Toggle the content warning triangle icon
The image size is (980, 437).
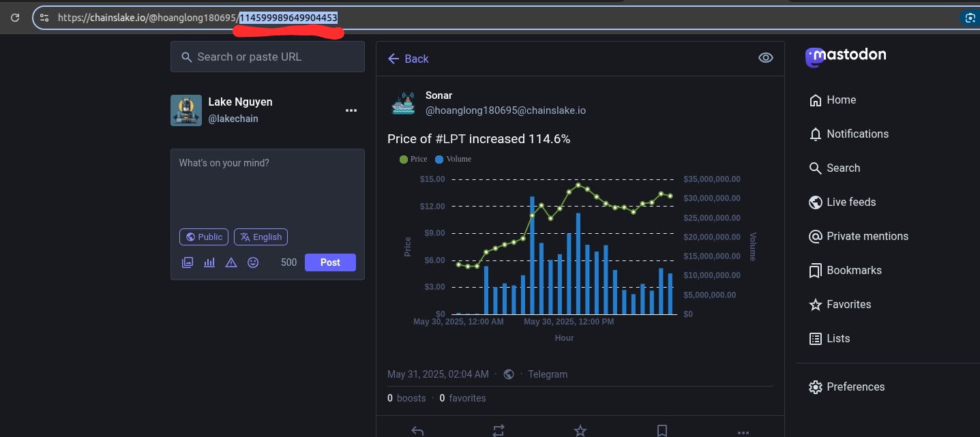click(x=231, y=262)
